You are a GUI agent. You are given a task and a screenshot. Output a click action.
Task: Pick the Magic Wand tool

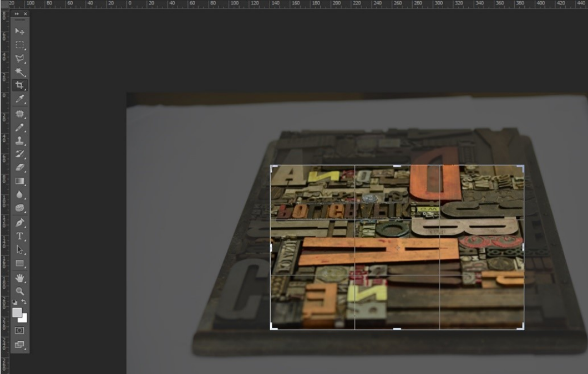(19, 72)
